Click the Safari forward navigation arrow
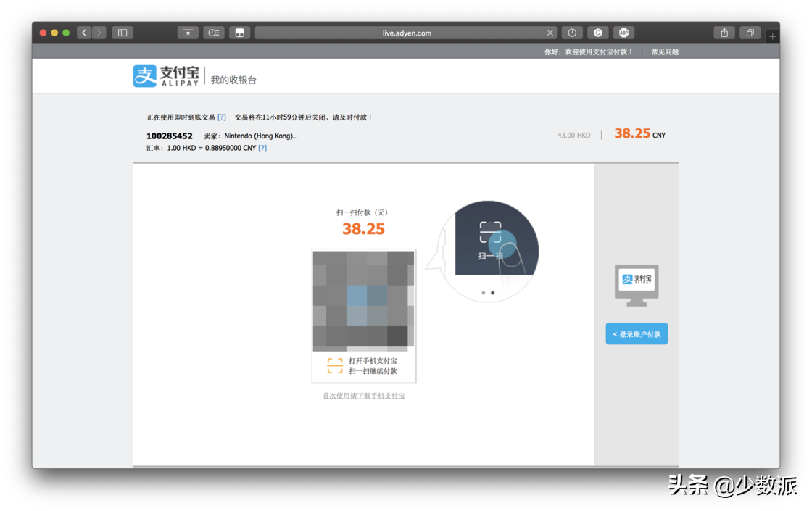The width and height of the screenshot is (812, 511). click(99, 33)
